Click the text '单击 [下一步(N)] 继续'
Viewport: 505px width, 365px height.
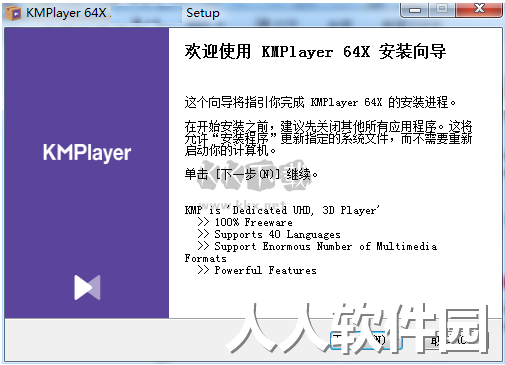pyautogui.click(x=251, y=174)
